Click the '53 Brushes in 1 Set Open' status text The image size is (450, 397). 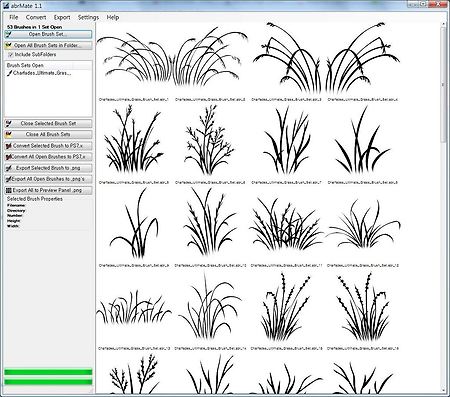34,27
